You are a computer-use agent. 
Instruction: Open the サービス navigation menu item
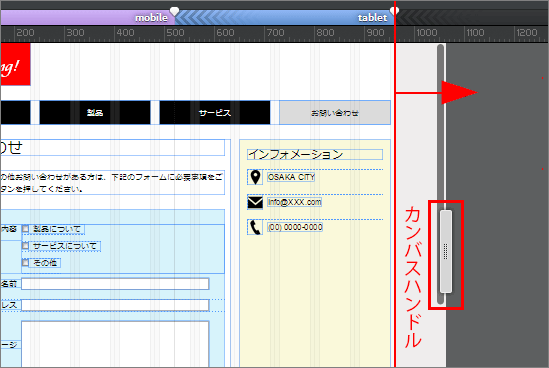(215, 112)
